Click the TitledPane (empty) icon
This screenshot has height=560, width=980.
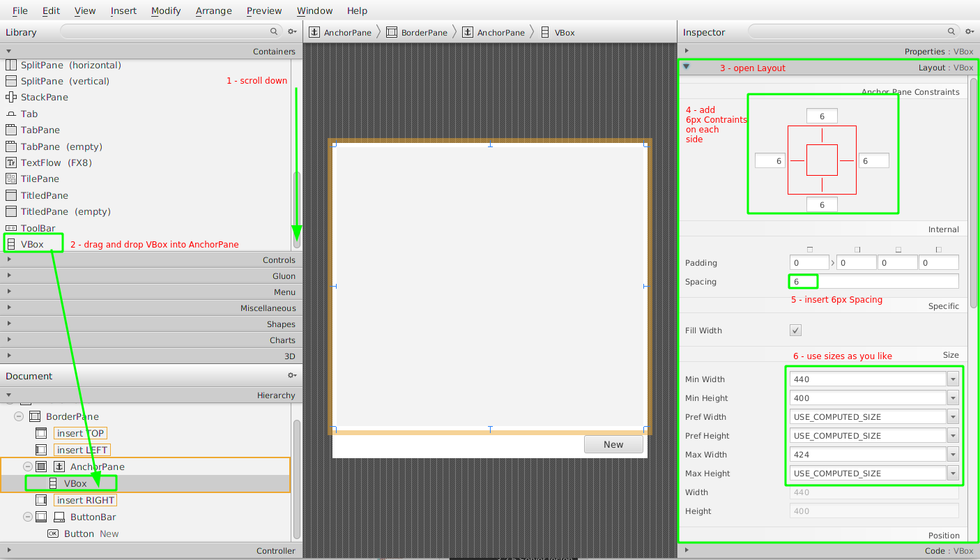pos(10,211)
